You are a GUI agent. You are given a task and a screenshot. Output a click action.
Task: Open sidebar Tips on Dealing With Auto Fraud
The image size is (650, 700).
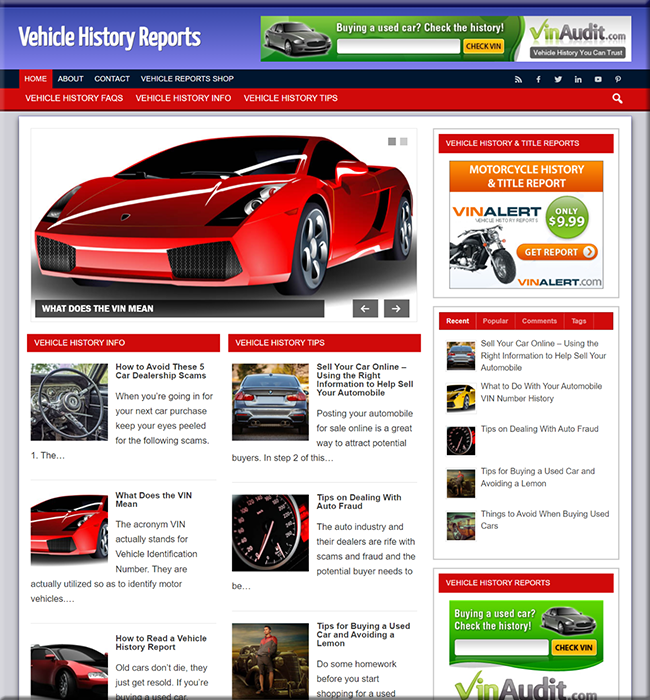(539, 429)
